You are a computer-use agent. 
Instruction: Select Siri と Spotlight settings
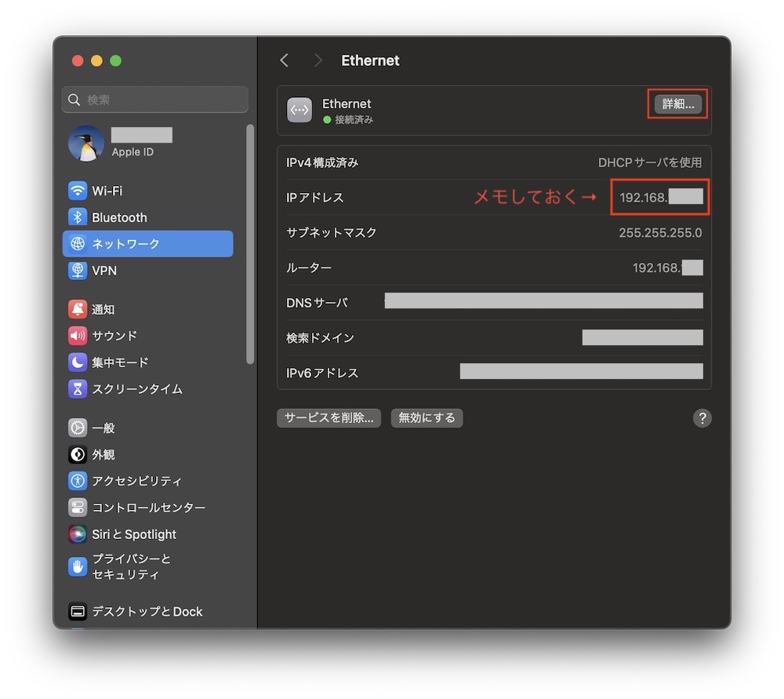click(133, 534)
